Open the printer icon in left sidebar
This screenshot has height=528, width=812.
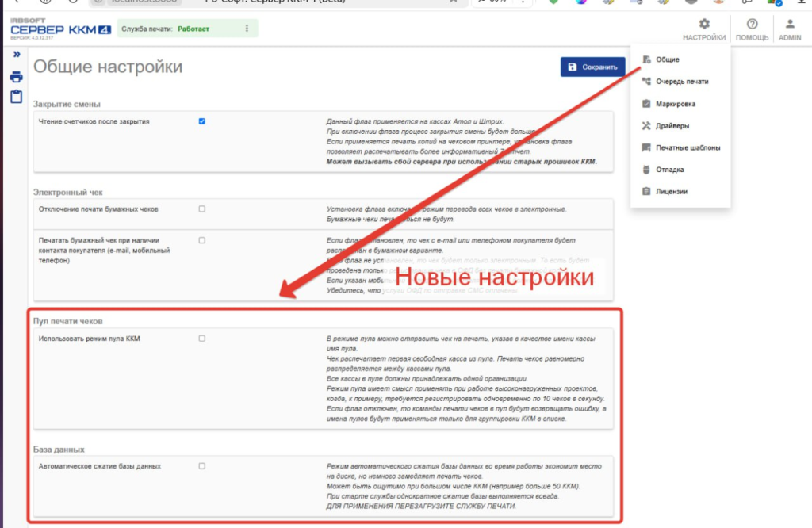tap(16, 77)
